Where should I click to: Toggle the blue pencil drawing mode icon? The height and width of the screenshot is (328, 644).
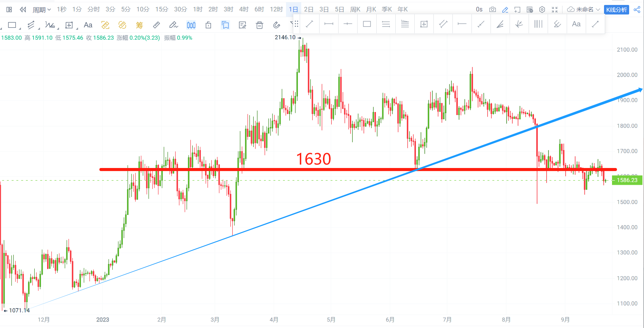[505, 10]
